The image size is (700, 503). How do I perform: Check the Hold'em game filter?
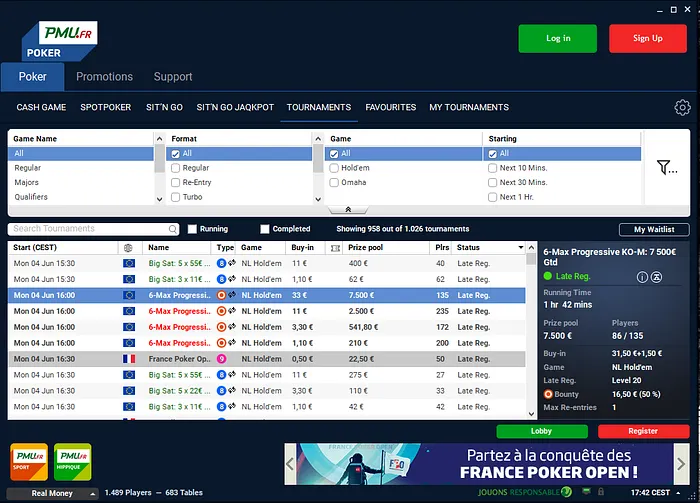(334, 168)
